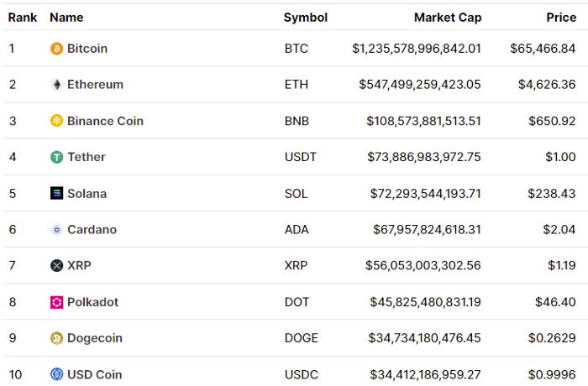Sort by the Rank column header
Viewport: 588px width, 386px height.
click(23, 18)
